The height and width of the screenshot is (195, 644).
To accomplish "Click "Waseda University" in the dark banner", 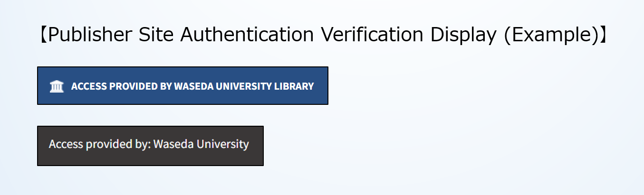I will pyautogui.click(x=201, y=144).
